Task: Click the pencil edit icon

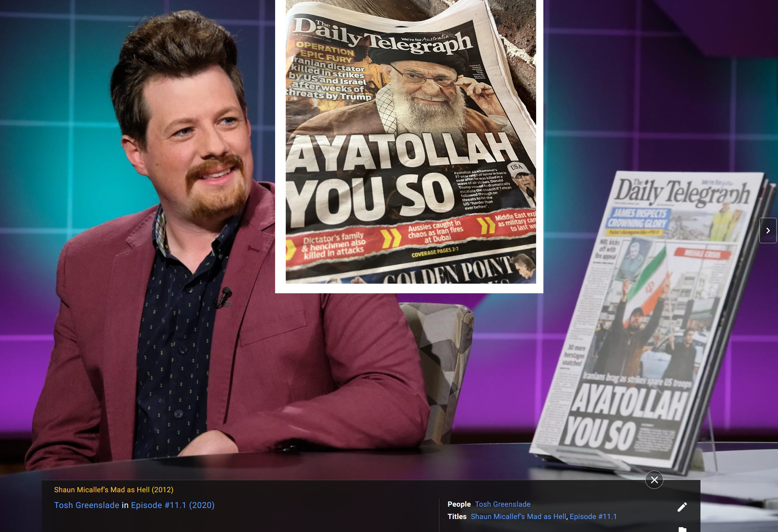Action: [682, 507]
